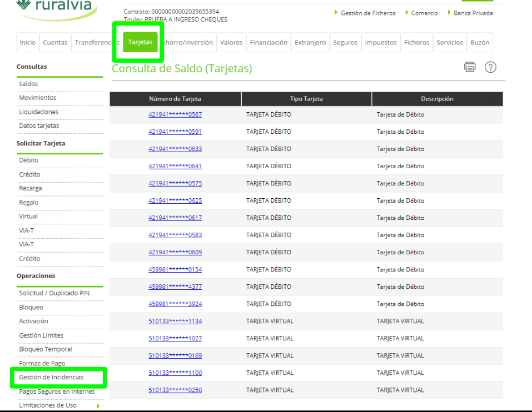The height and width of the screenshot is (412, 532).
Task: Open Movimientos in the Consultas menu
Action: pos(37,98)
